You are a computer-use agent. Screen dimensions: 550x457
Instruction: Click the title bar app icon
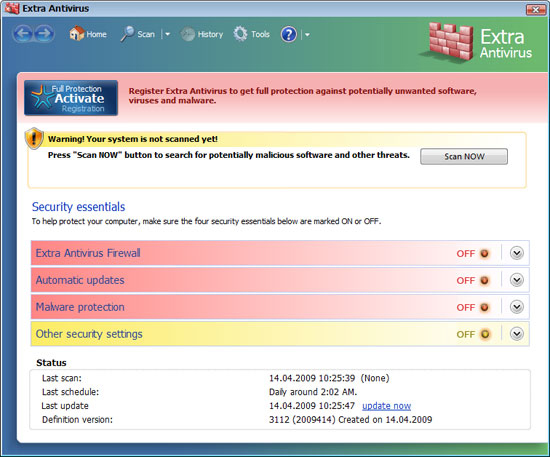(12, 8)
